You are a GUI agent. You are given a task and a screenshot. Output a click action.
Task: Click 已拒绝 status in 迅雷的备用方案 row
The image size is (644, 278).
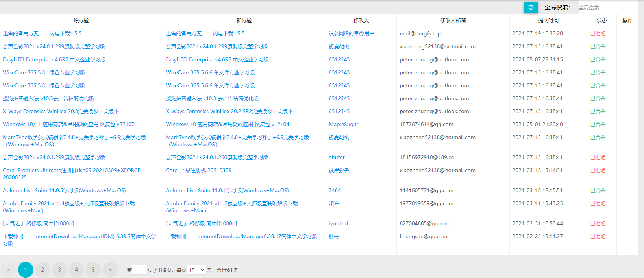[x=598, y=33]
